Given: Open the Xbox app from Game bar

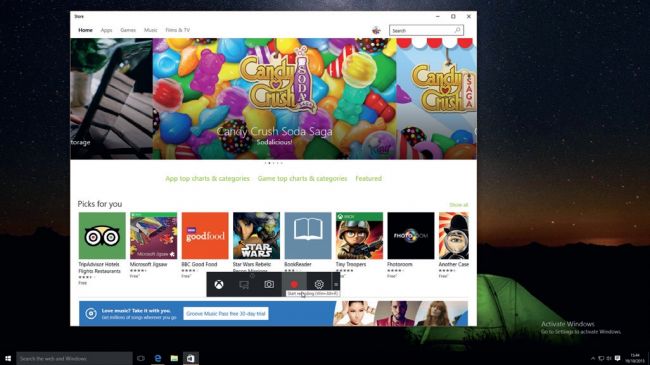Looking at the screenshot, I should coord(219,284).
